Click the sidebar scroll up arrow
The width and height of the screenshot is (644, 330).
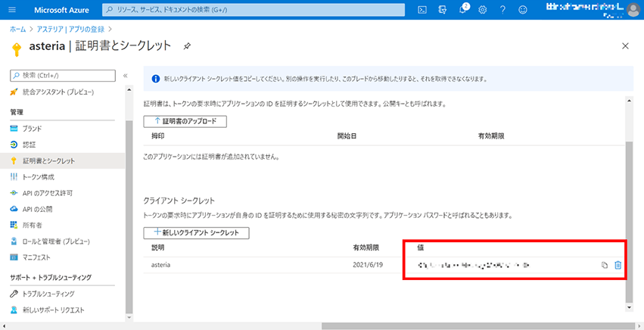click(x=129, y=89)
